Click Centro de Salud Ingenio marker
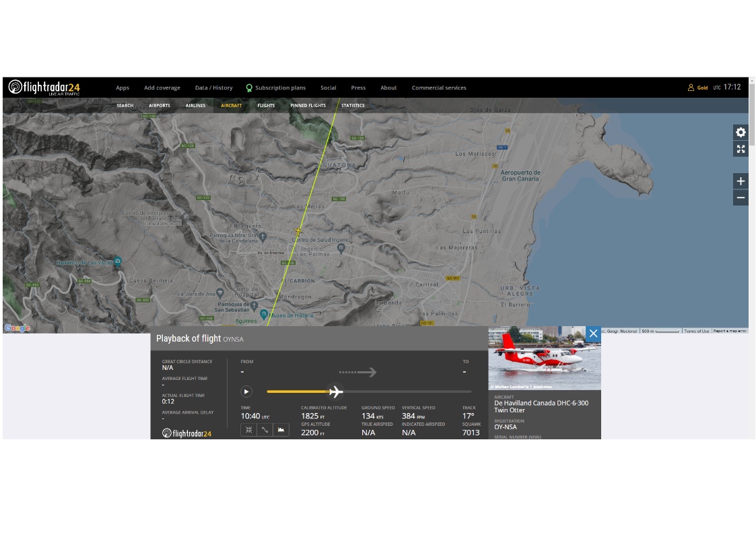756x535 pixels. 341,249
